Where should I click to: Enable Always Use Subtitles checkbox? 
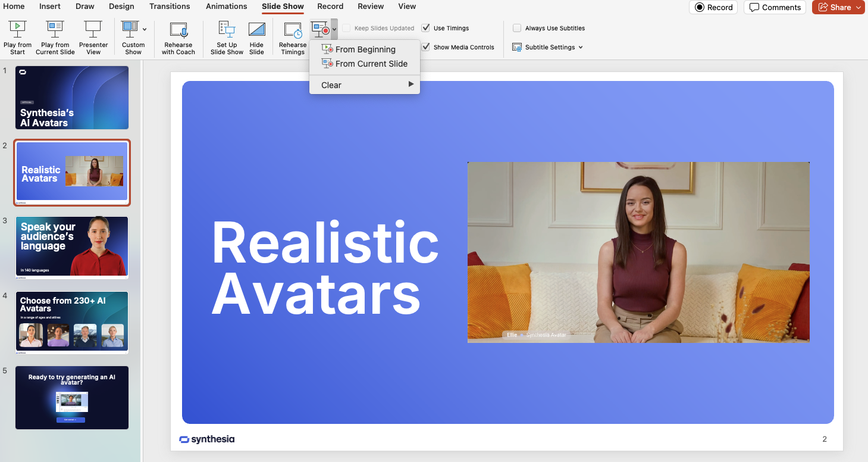pos(517,28)
